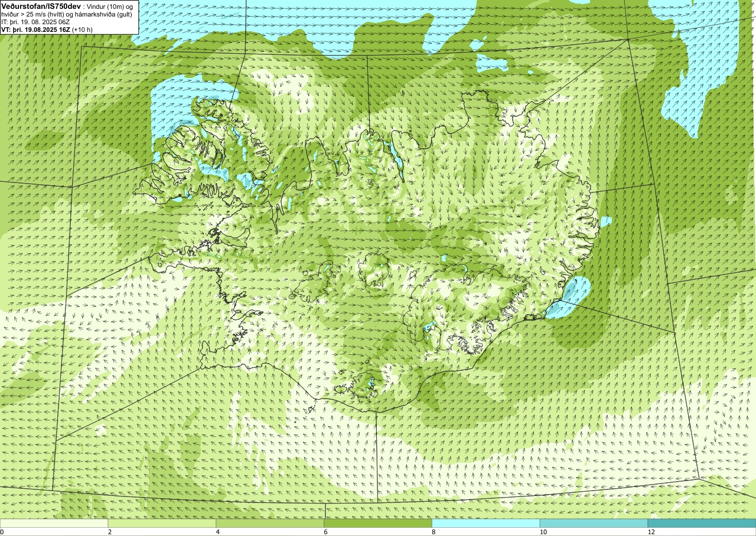
Task: Click the legend label '0'
Action: pyautogui.click(x=2, y=532)
